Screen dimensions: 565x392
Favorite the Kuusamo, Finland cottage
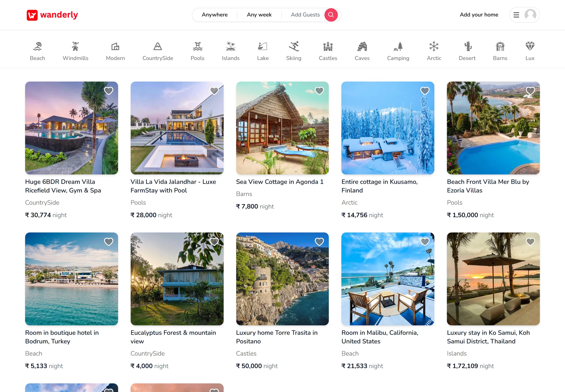[425, 91]
